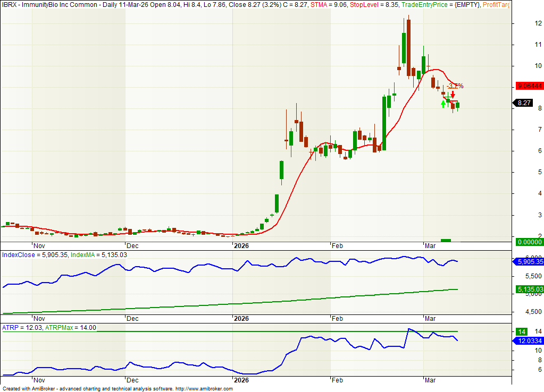
Task: Click the 2026 year marker on price chart axis
Action: click(x=241, y=246)
